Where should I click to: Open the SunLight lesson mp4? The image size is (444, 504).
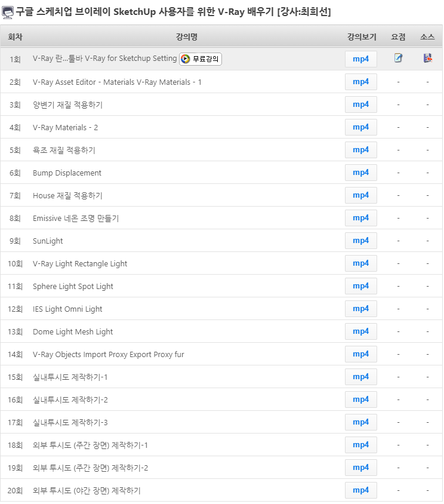(x=361, y=241)
